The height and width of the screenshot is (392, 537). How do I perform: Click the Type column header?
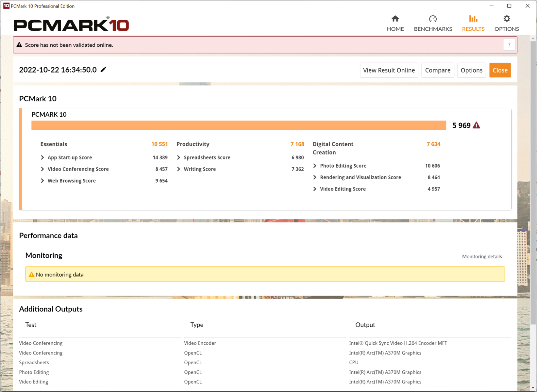pos(197,325)
